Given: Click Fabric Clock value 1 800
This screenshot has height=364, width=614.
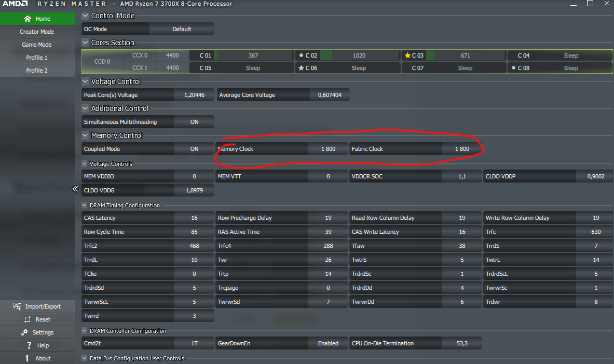Looking at the screenshot, I should tap(462, 149).
